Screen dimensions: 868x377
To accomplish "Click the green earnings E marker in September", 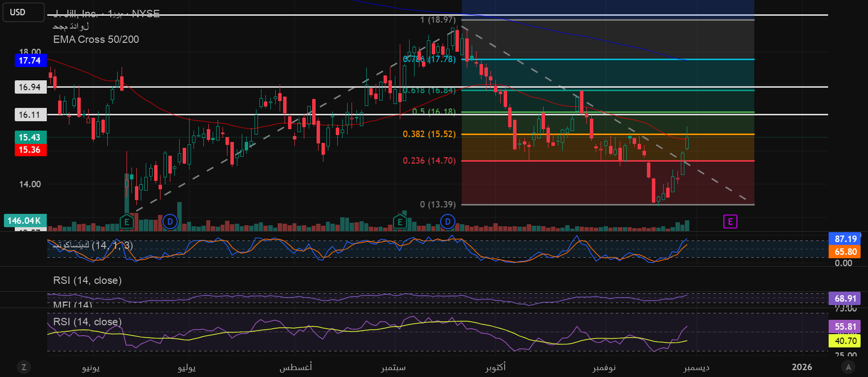I will pyautogui.click(x=400, y=222).
